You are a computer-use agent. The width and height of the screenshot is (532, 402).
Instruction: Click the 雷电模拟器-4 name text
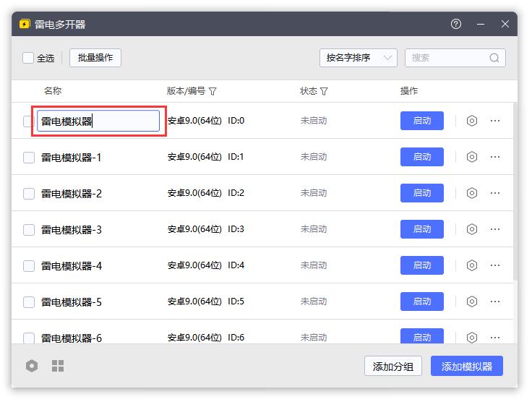72,266
